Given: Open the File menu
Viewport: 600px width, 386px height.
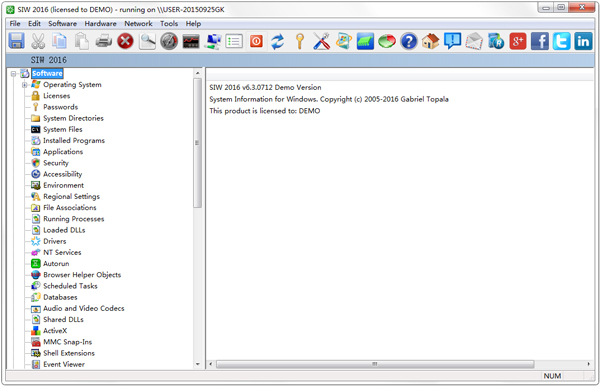Looking at the screenshot, I should (15, 23).
